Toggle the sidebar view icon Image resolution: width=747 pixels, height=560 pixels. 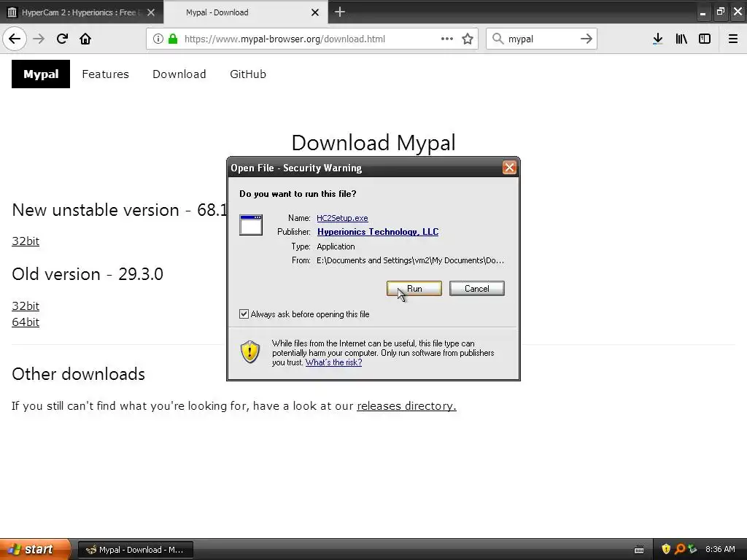704,39
